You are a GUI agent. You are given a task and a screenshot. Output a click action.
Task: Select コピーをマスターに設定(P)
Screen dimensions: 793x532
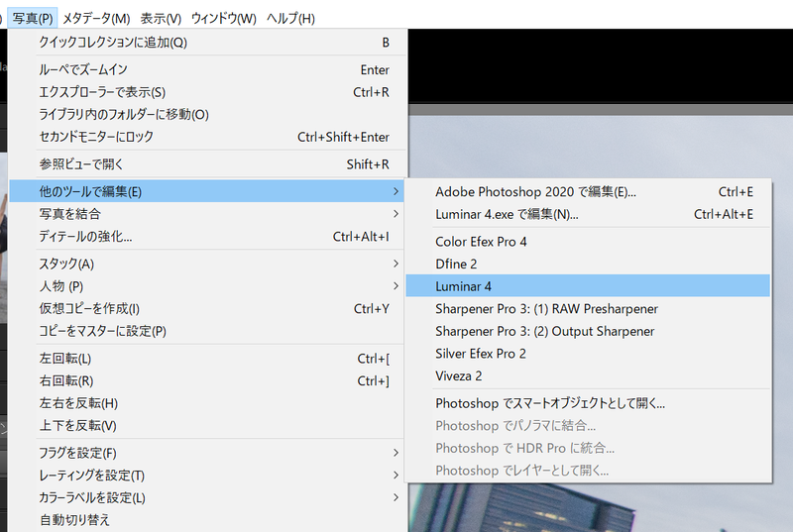click(206, 331)
